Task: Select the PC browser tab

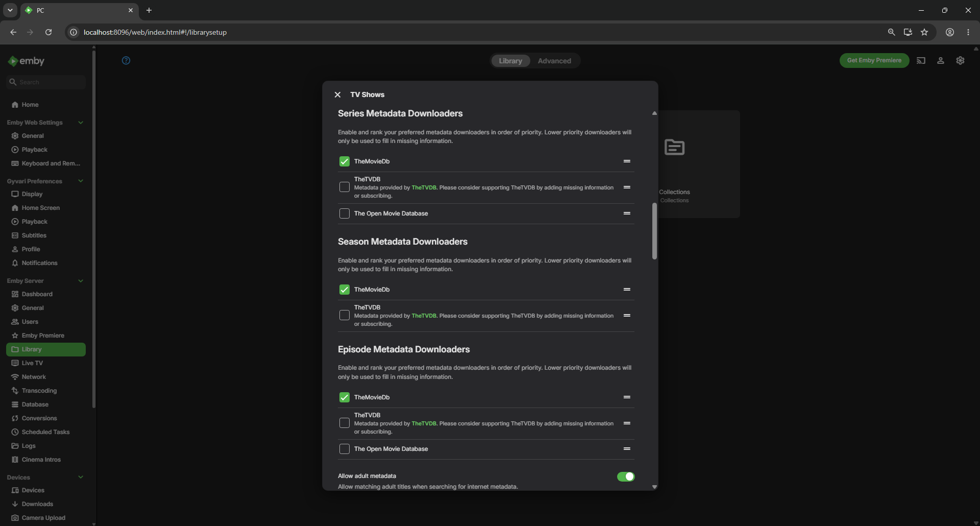Action: coord(79,10)
